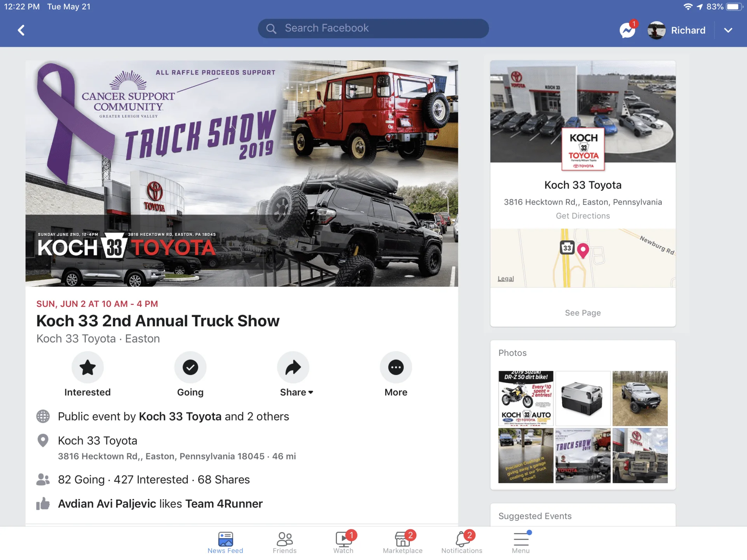The width and height of the screenshot is (747, 560).
Task: Open Koch 33 Toyota host link
Action: [180, 416]
